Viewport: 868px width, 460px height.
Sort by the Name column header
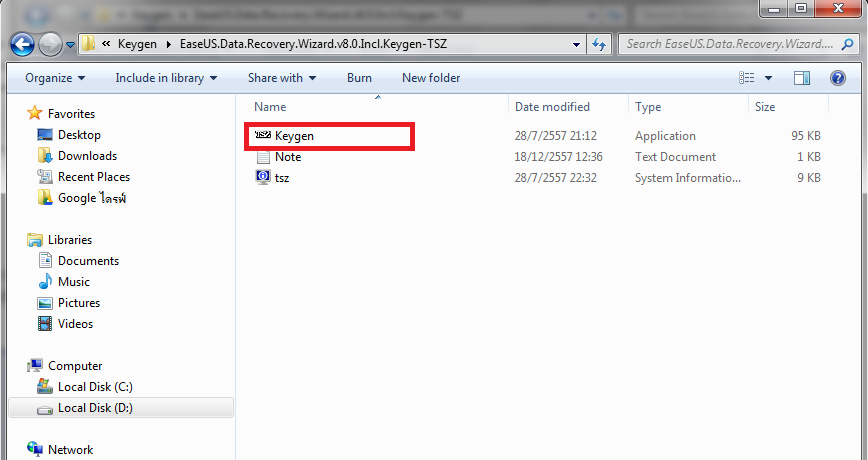click(270, 107)
